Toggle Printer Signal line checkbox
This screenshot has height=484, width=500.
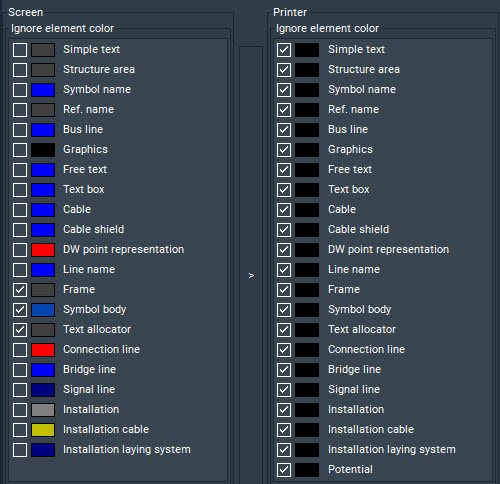[284, 390]
